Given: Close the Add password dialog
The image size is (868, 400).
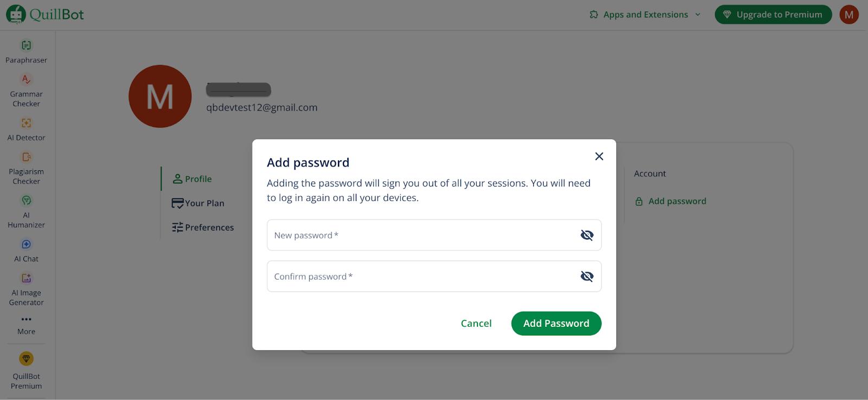Looking at the screenshot, I should pos(599,156).
